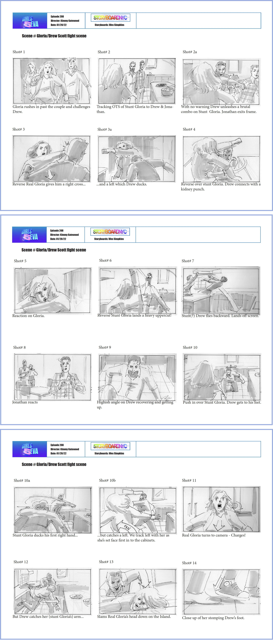This screenshot has height=644, width=273.
Task: Open the Shot# 2 over-the-shoulder kitchen sketch
Action: [x=137, y=81]
